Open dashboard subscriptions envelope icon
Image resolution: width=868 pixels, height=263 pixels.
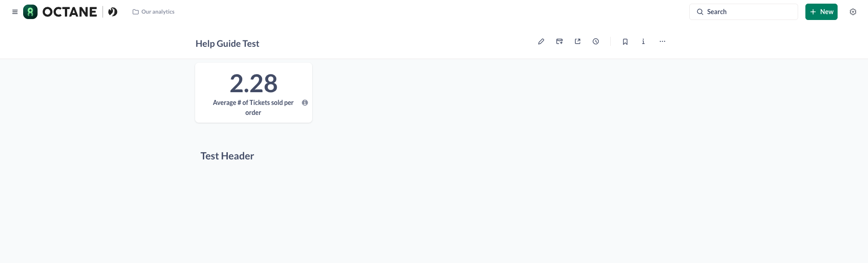pos(559,41)
